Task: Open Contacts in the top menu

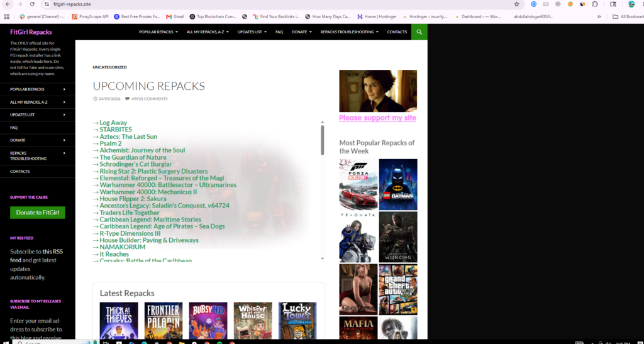Action: (x=397, y=32)
